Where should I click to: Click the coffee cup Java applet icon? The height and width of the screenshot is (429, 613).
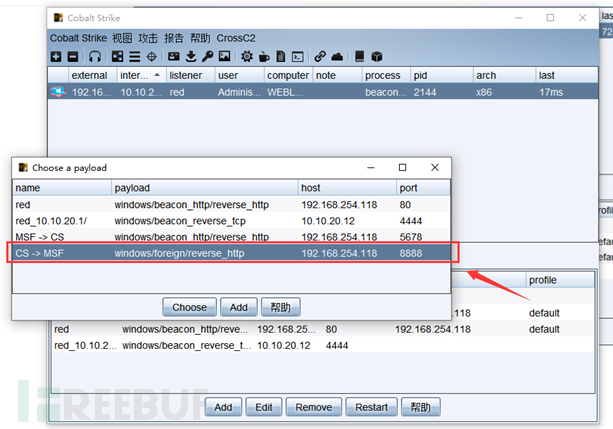tap(264, 57)
